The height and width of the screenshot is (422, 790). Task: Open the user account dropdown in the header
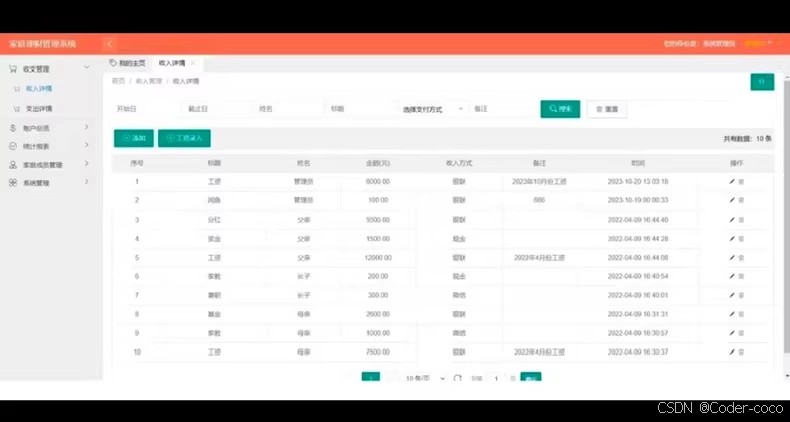point(758,44)
